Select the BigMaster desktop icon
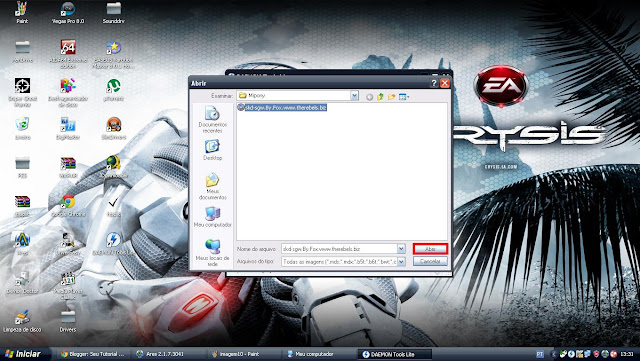The height and width of the screenshot is (361, 640). [68, 129]
